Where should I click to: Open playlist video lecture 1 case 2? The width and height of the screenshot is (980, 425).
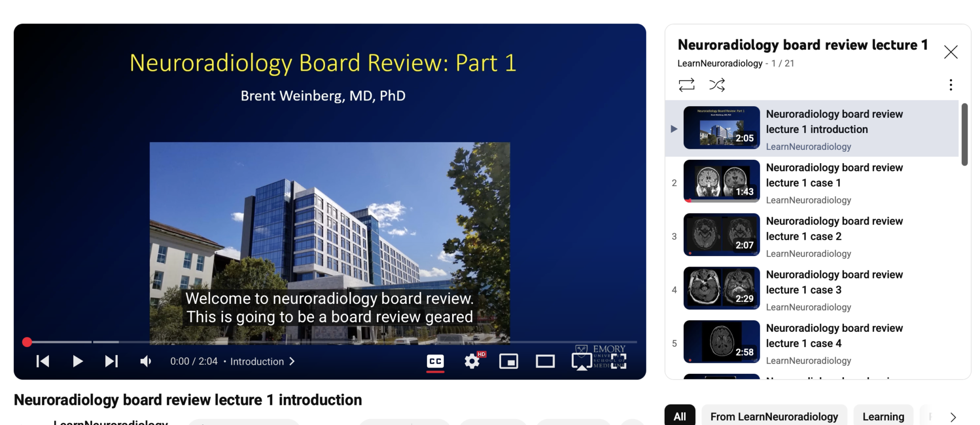tap(834, 229)
